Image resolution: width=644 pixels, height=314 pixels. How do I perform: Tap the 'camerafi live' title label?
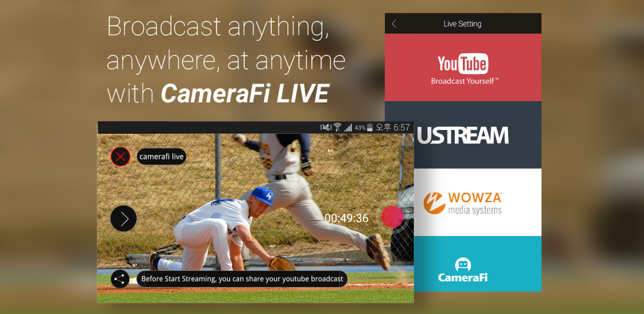162,156
